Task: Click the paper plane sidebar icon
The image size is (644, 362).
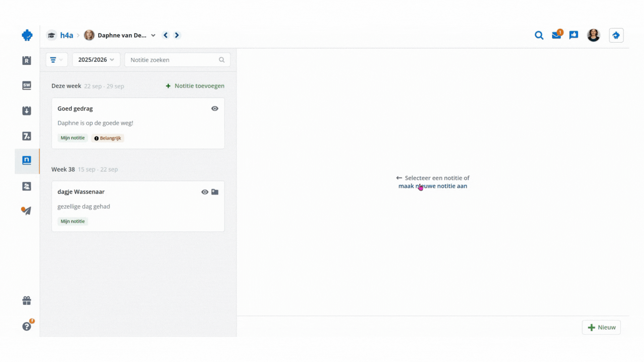Action: coord(26,210)
